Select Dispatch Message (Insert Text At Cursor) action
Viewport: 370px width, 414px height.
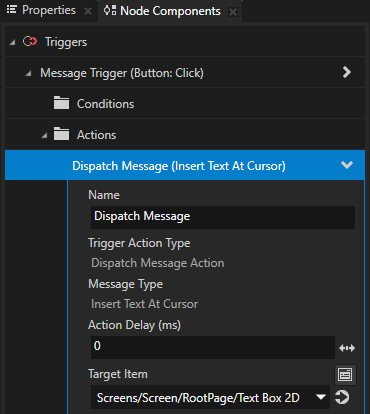click(x=185, y=165)
